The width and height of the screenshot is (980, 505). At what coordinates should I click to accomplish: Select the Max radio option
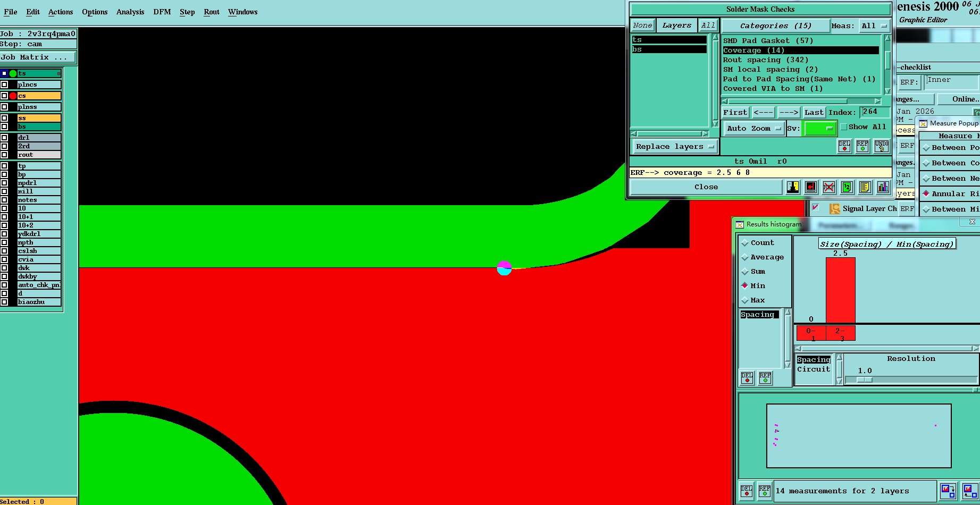tap(745, 300)
